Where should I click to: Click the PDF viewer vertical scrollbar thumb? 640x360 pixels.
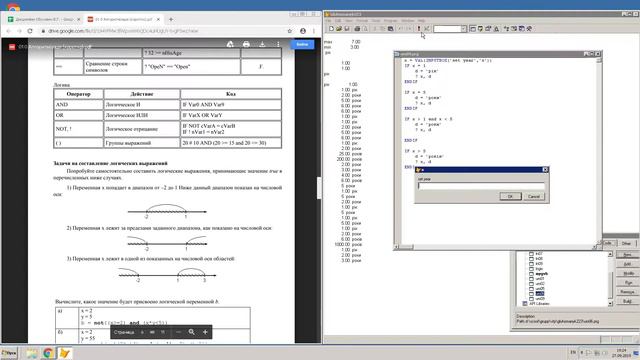[319, 188]
